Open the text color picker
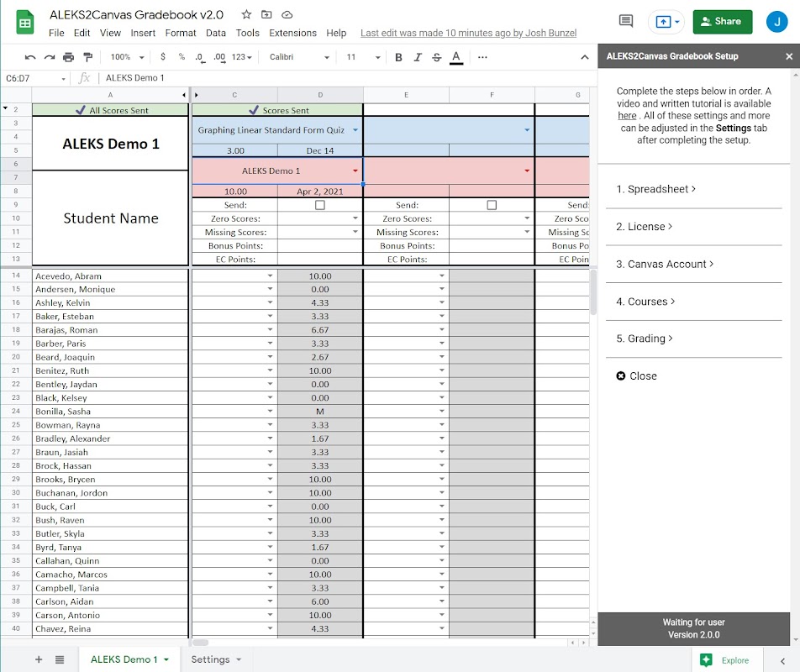 pyautogui.click(x=456, y=57)
